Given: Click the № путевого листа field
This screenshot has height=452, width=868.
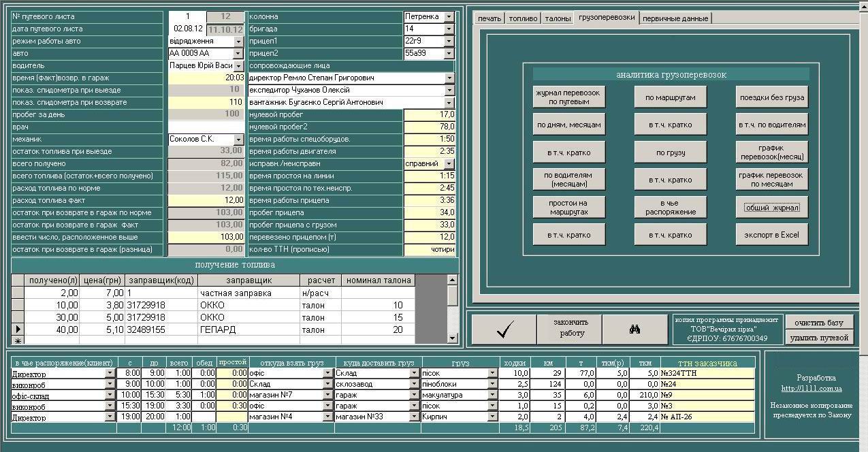Looking at the screenshot, I should (187, 16).
